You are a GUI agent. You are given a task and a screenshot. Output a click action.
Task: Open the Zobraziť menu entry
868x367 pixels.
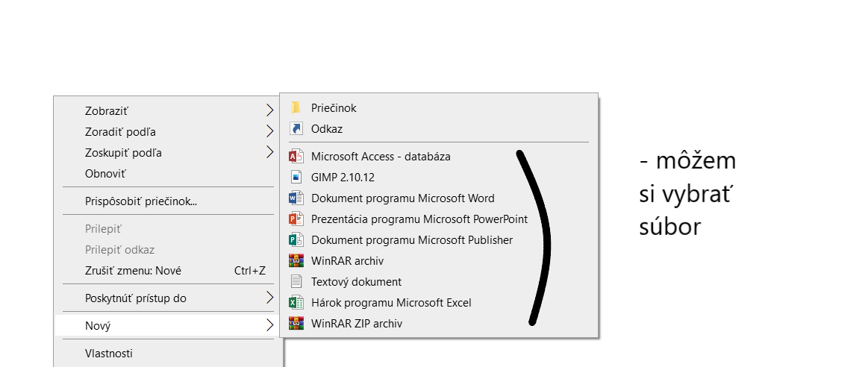coord(168,110)
